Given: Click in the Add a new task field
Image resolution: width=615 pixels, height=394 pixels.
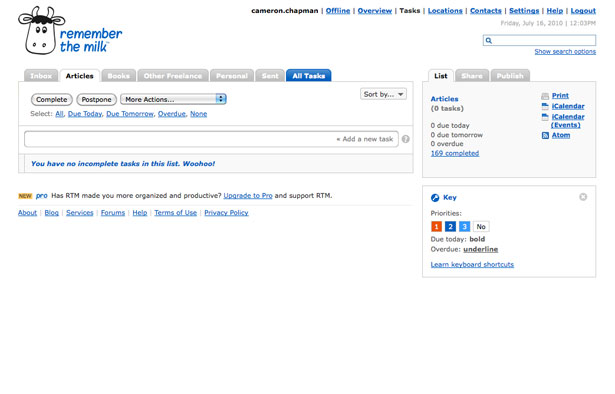Looking at the screenshot, I should (211, 139).
